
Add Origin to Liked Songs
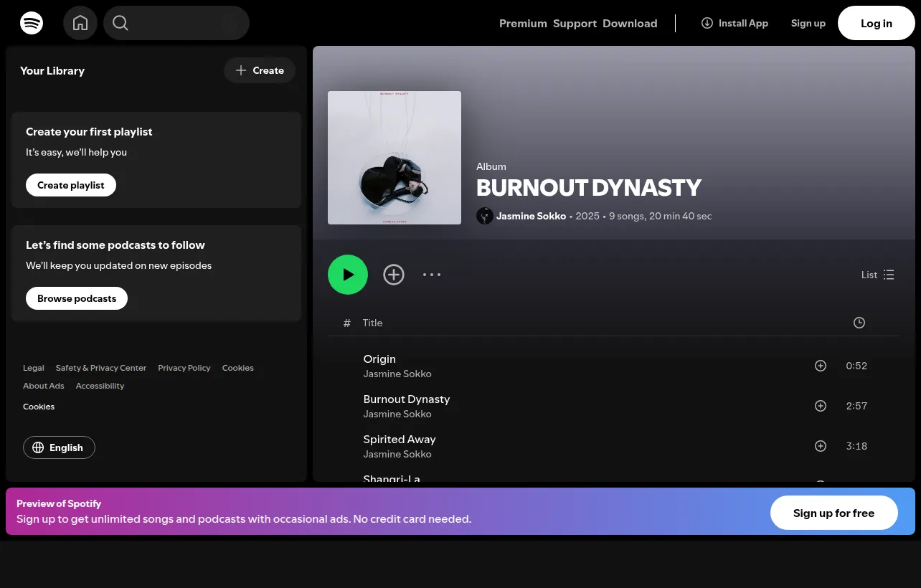pos(821,366)
